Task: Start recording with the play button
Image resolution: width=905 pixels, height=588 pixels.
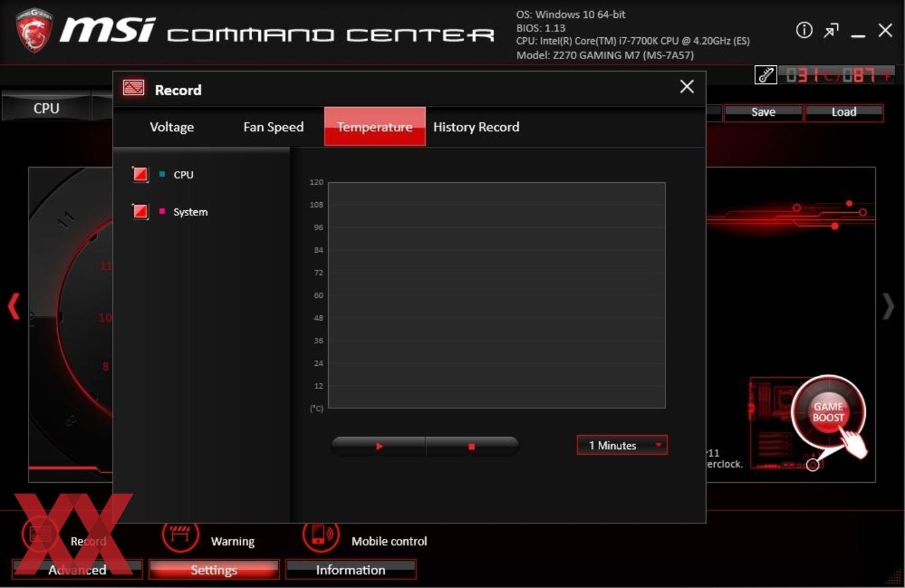Action: pyautogui.click(x=378, y=446)
